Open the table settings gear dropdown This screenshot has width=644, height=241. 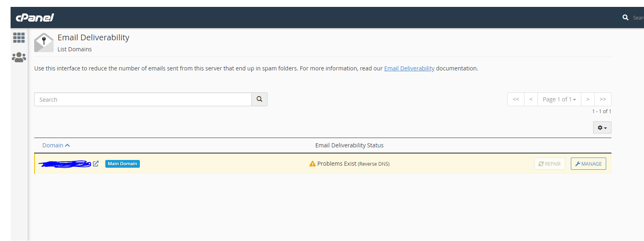[602, 127]
